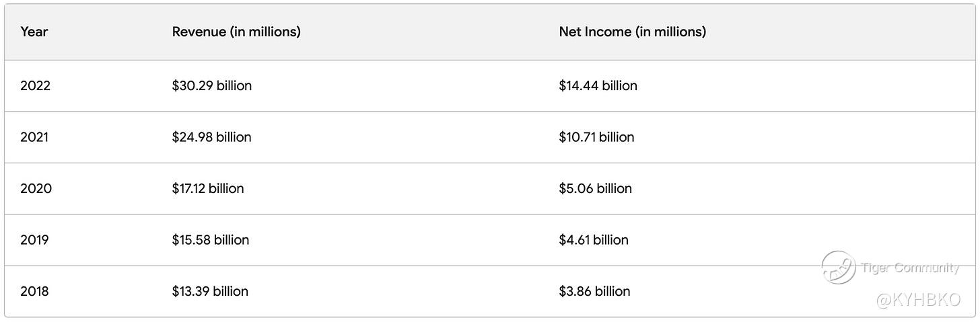Click the $15.58 billion revenue value
Viewport: 980px width, 322px height.
(211, 240)
